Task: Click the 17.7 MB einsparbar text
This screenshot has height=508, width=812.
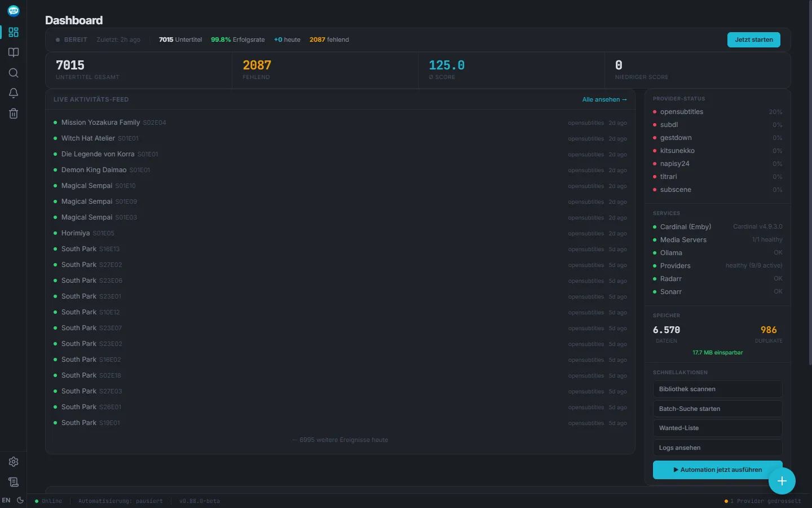Action: [717, 353]
